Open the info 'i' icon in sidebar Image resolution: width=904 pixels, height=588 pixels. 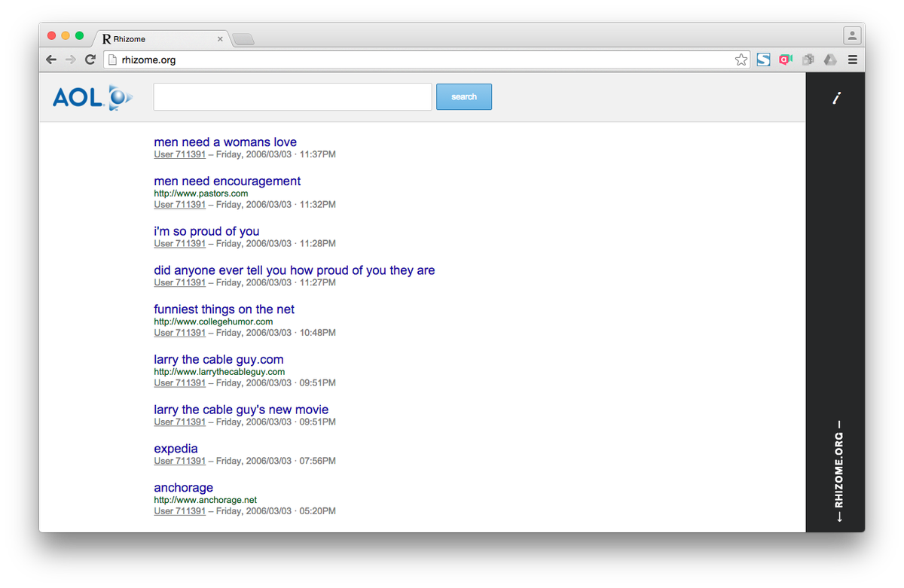(836, 98)
